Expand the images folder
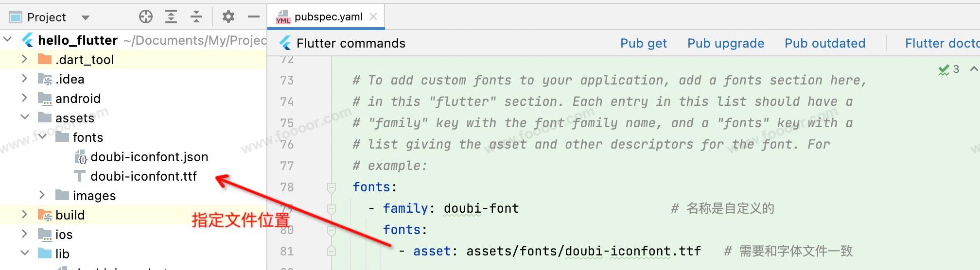The image size is (980, 270). [42, 195]
